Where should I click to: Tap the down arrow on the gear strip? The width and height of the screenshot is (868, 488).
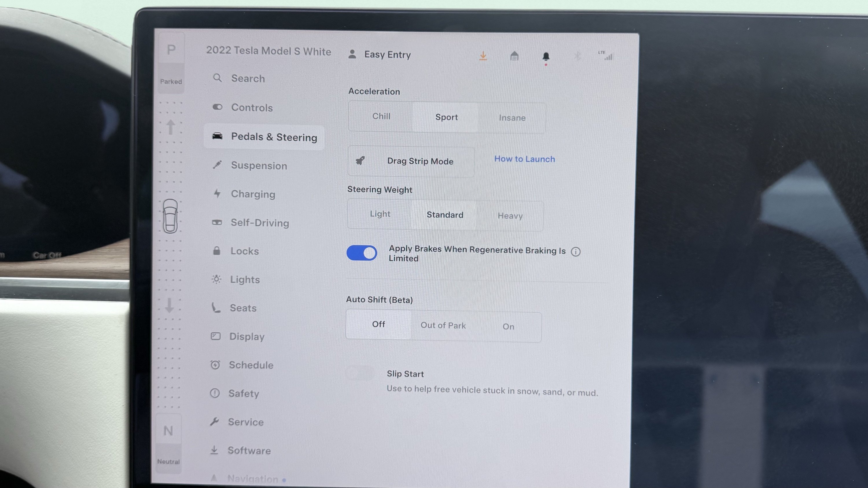tap(169, 305)
